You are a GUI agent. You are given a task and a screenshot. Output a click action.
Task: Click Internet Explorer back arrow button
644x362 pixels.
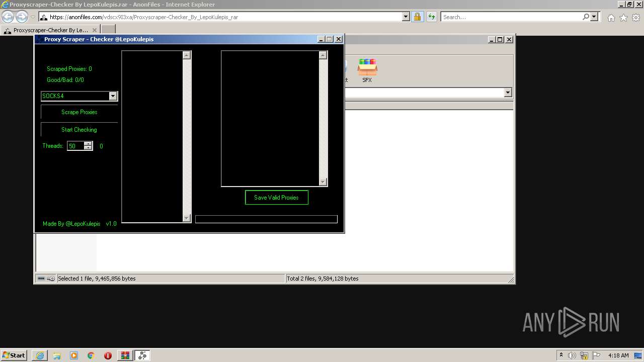click(x=8, y=17)
